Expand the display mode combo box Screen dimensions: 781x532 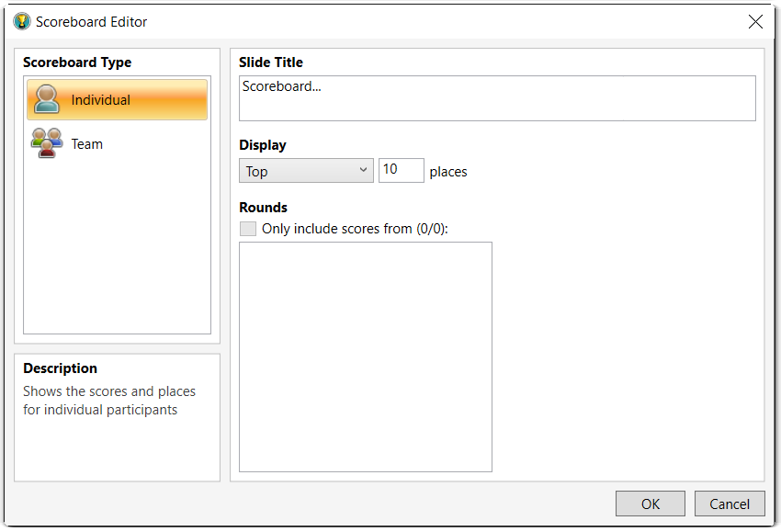[305, 170]
